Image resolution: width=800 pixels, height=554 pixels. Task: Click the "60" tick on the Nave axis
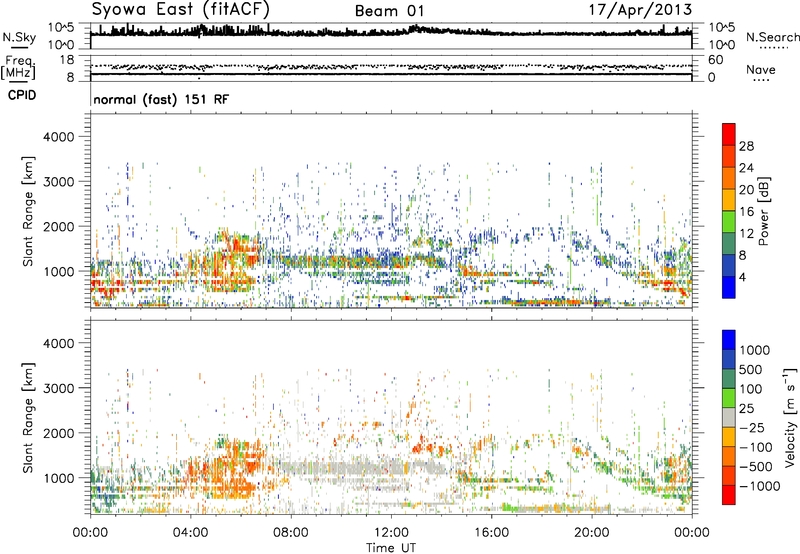[716, 60]
